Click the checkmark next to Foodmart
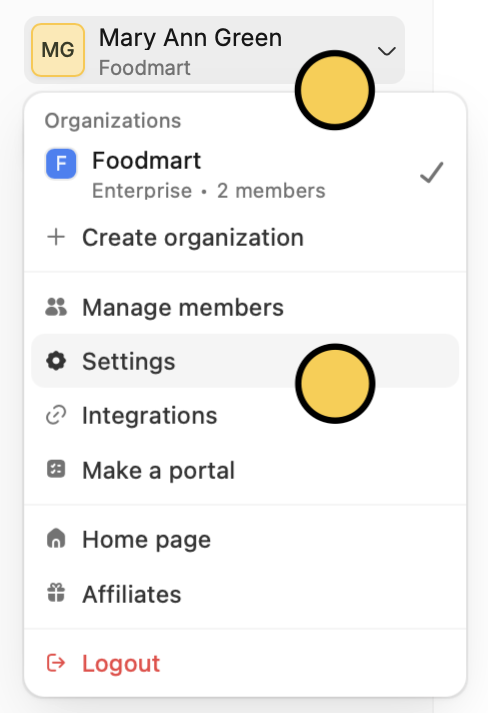 [431, 172]
